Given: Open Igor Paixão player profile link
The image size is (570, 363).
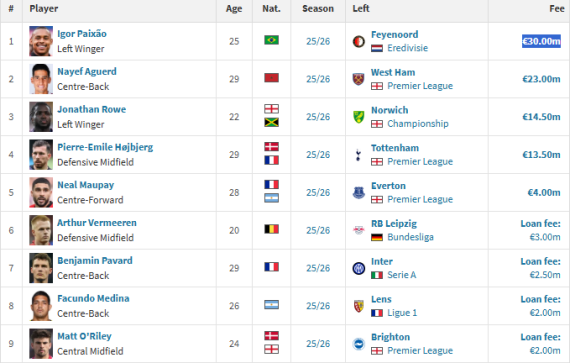Looking at the screenshot, I should 82,34.
